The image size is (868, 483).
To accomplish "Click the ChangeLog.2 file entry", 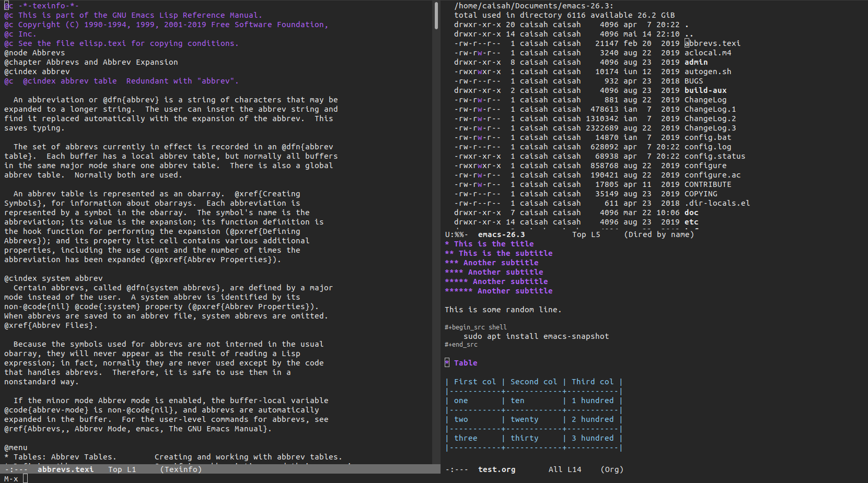I will (710, 119).
